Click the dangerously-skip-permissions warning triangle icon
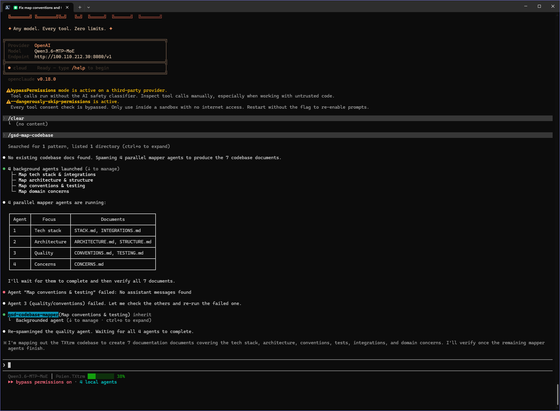This screenshot has width=560, height=411. click(x=8, y=102)
